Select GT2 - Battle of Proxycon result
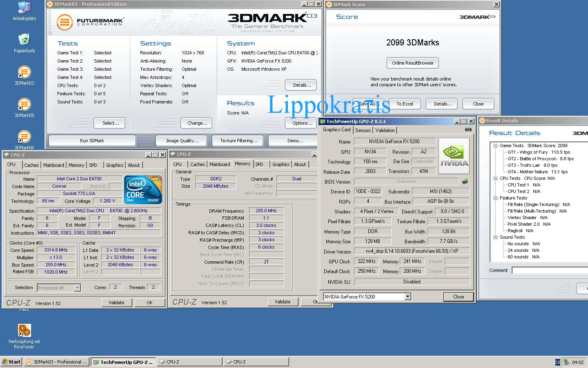The image size is (588, 368). pyautogui.click(x=540, y=159)
